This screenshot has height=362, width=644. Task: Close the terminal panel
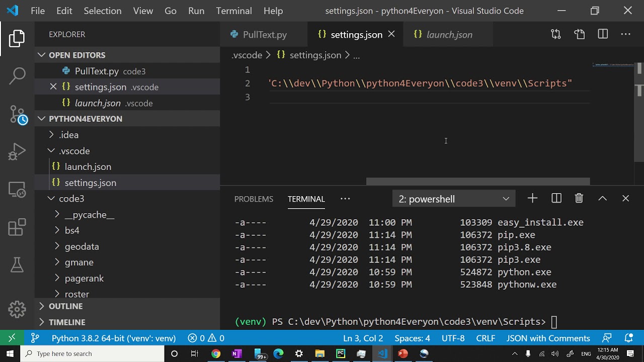pos(625,199)
